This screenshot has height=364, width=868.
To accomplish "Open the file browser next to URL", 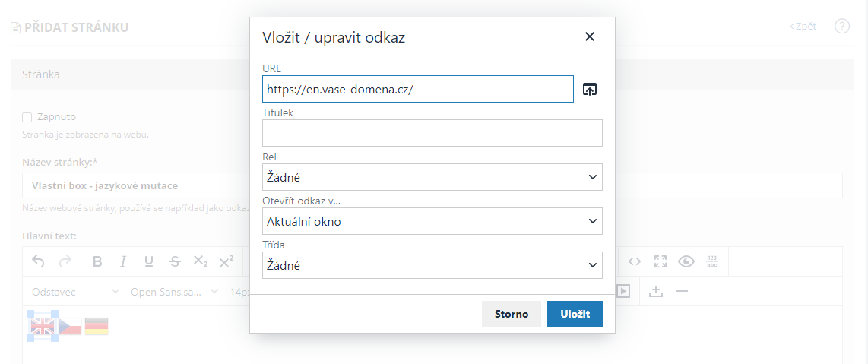I will pos(590,89).
